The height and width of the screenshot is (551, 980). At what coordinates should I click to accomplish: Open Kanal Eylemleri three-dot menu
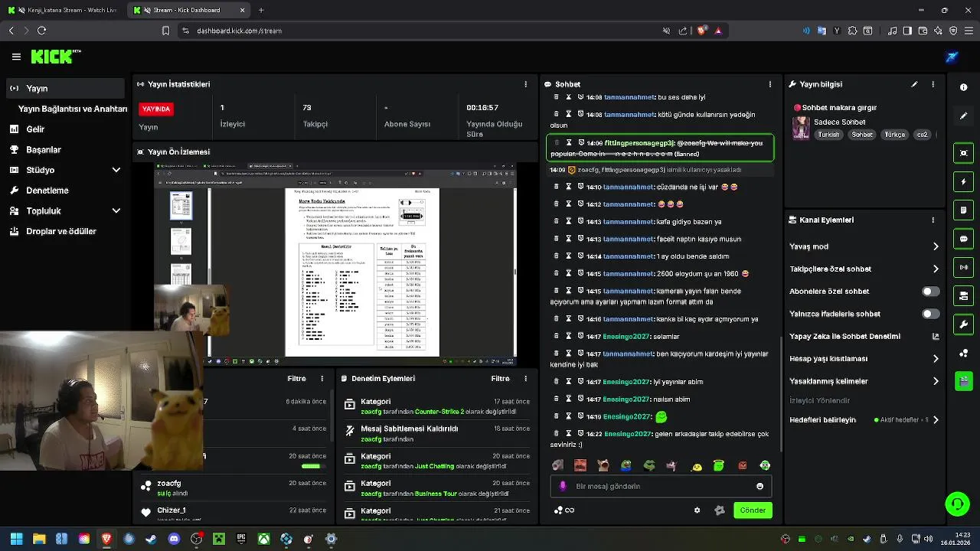933,220
